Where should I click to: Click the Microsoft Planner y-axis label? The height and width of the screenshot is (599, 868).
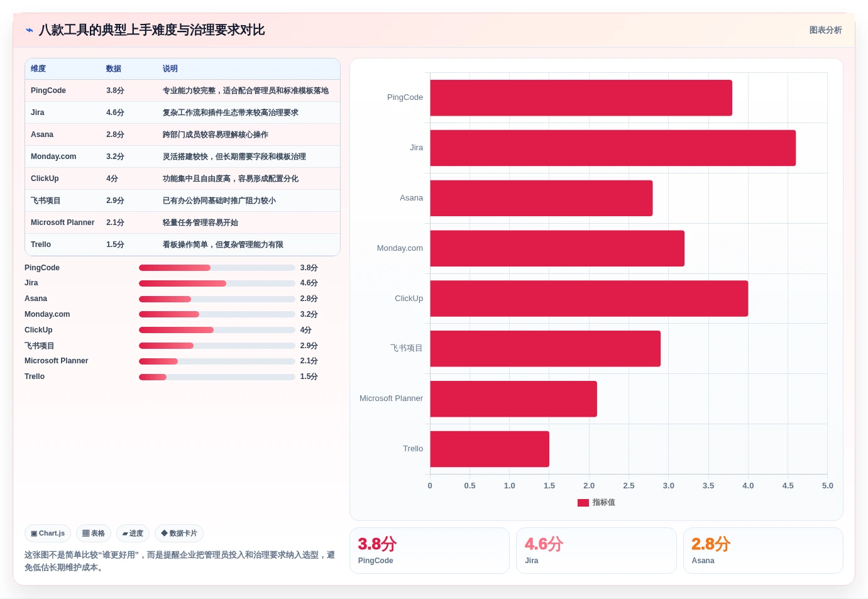coord(391,398)
